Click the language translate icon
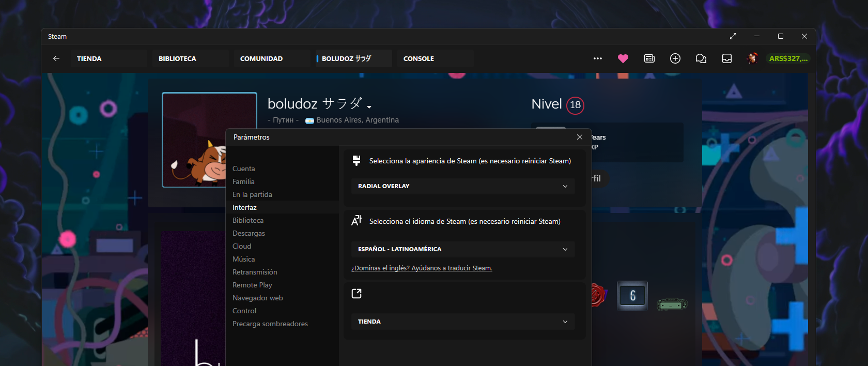The height and width of the screenshot is (366, 868). [x=357, y=221]
